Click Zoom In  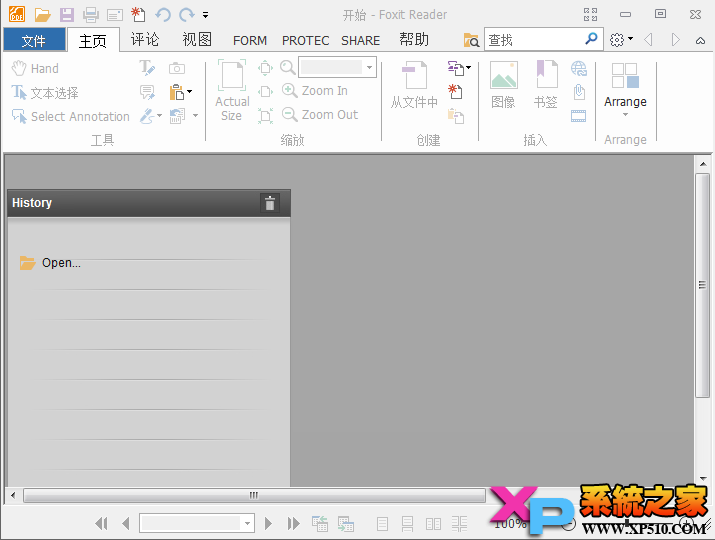[315, 91]
